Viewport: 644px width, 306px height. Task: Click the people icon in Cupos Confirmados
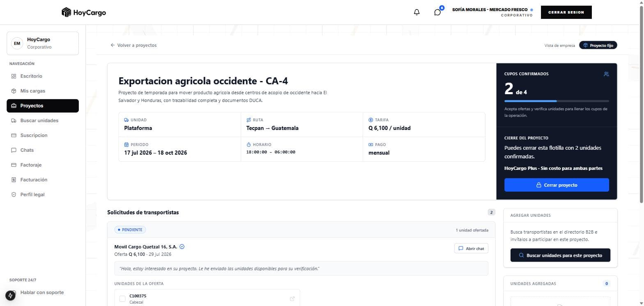[x=606, y=74]
